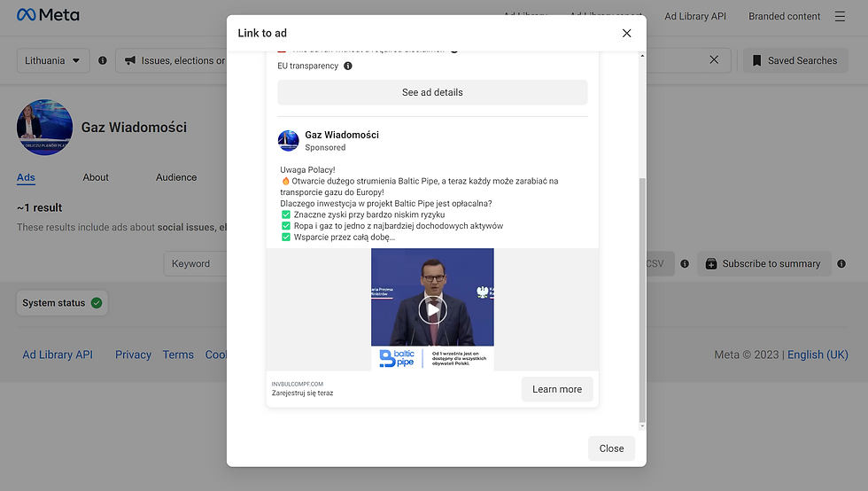Click 'Zarejestruj się teraz' ad headline
868x491 pixels.
(x=302, y=393)
